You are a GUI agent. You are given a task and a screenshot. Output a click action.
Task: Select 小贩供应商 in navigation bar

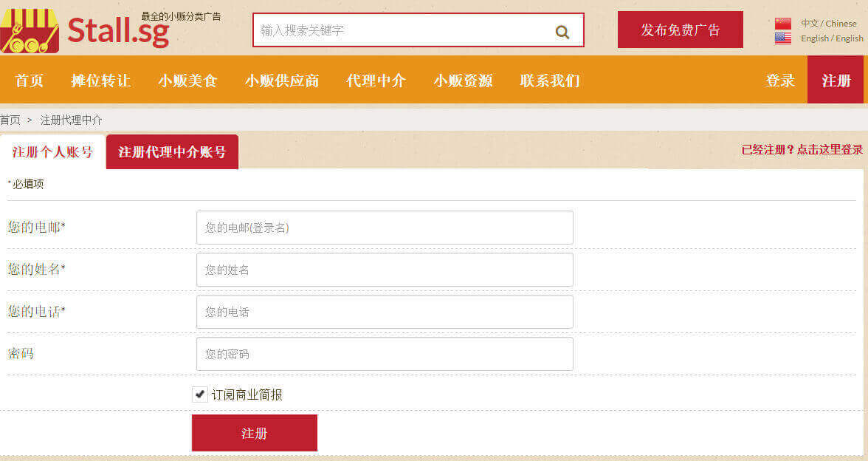tap(282, 81)
